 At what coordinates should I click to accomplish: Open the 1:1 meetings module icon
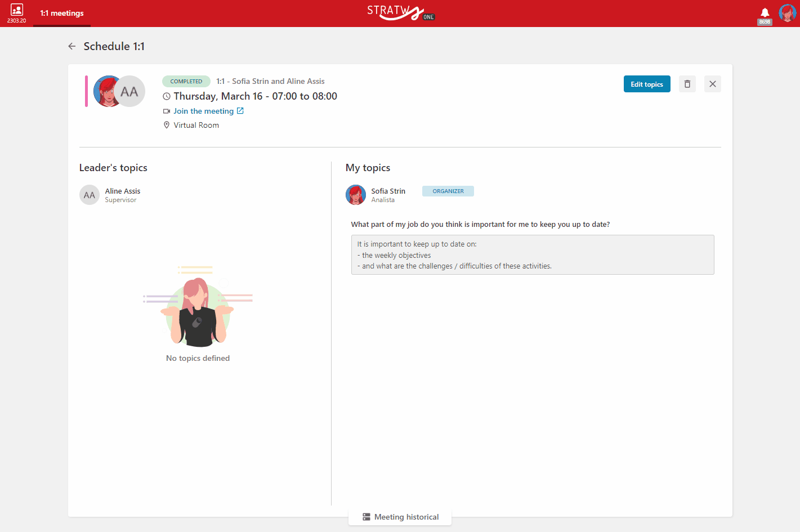coord(17,10)
